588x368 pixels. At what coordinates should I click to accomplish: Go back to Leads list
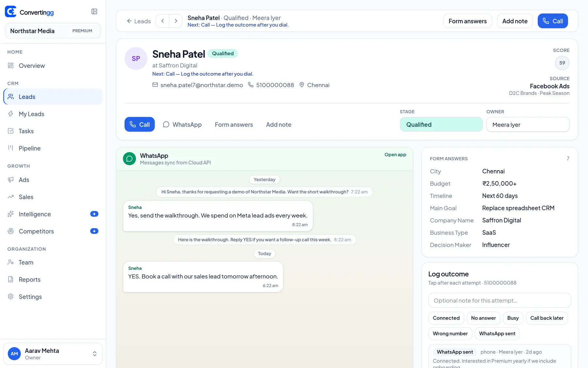tap(139, 21)
